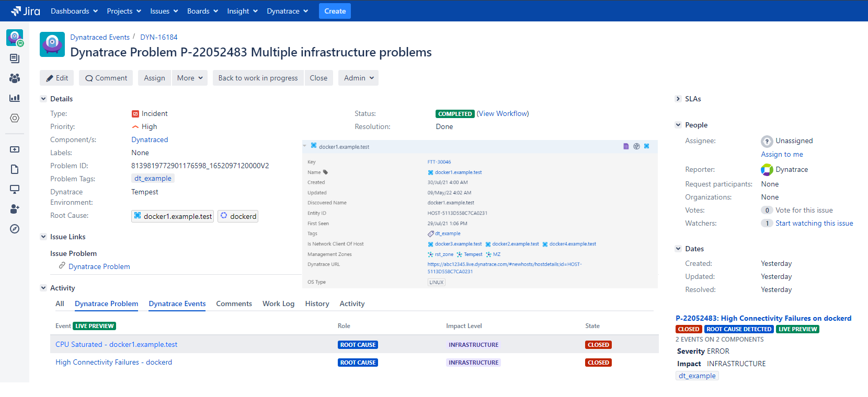Click the process icon in the dockerd chip
The height and width of the screenshot is (397, 868).
pyautogui.click(x=224, y=216)
